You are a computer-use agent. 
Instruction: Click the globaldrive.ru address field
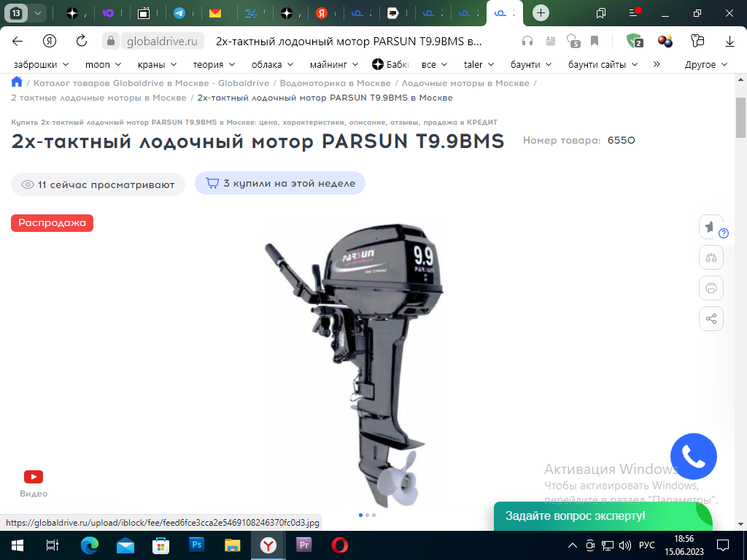(162, 42)
